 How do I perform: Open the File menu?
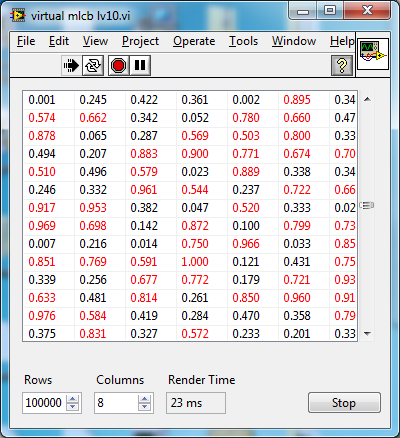pyautogui.click(x=26, y=41)
